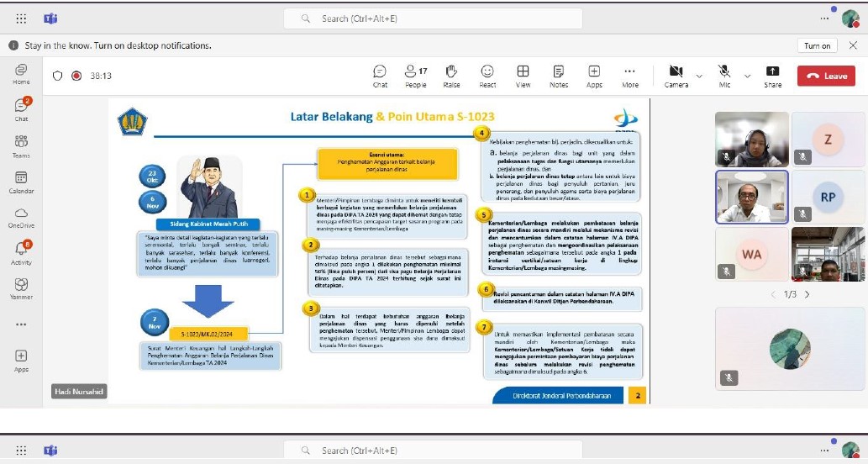Open meeting Chat panel from toolbar
868x464 pixels.
coord(380,76)
